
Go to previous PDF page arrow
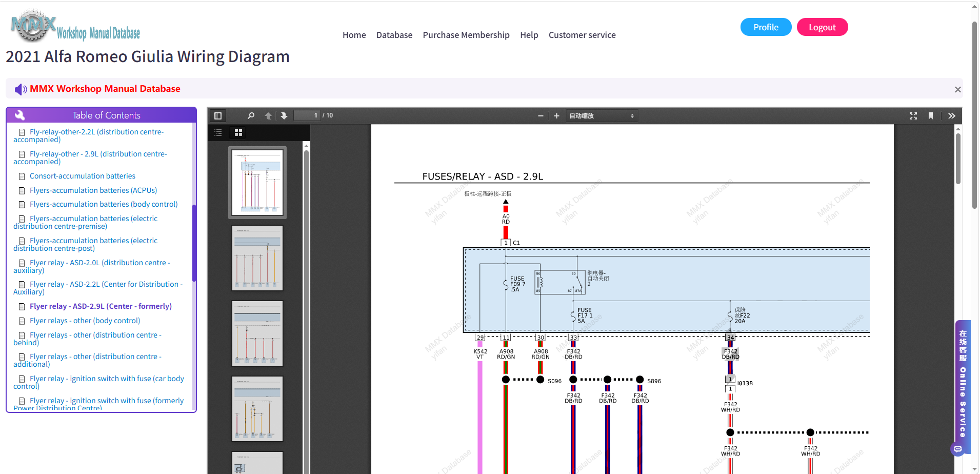point(268,116)
